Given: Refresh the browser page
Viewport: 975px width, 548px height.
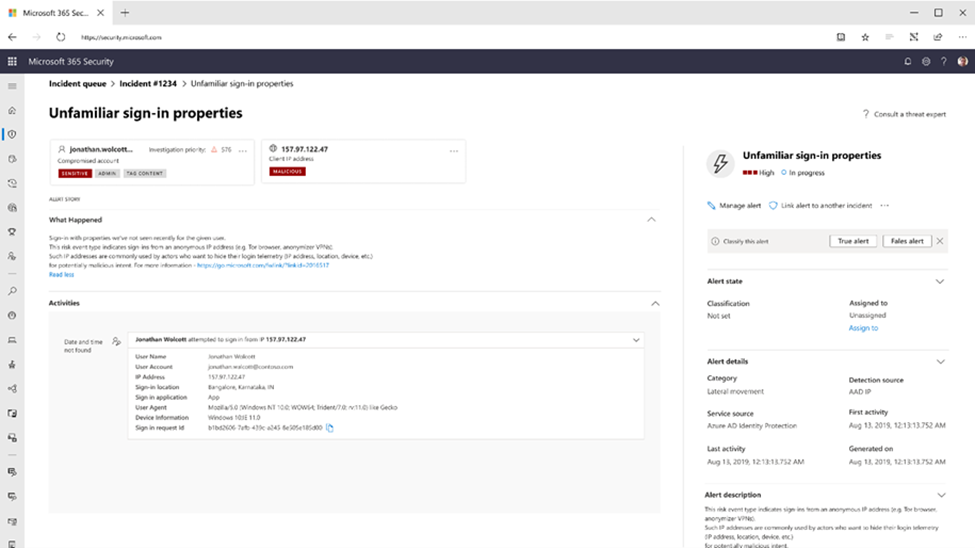Looking at the screenshot, I should point(60,37).
